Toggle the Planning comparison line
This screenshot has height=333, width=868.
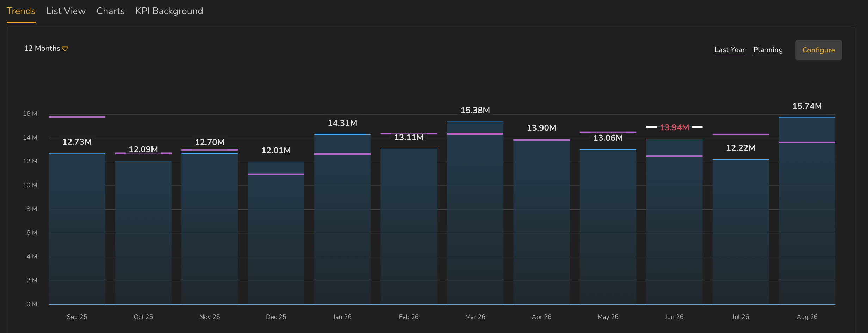(x=768, y=50)
